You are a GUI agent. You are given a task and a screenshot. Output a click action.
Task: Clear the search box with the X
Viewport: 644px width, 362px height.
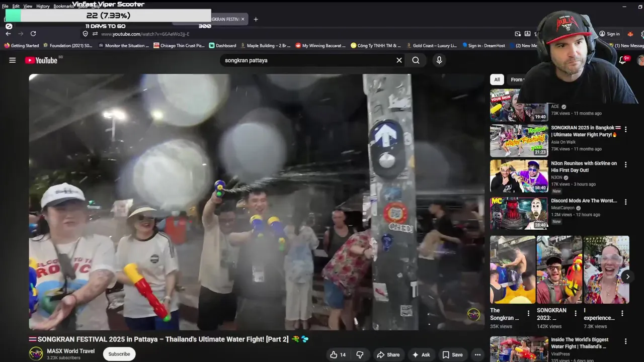pos(399,60)
